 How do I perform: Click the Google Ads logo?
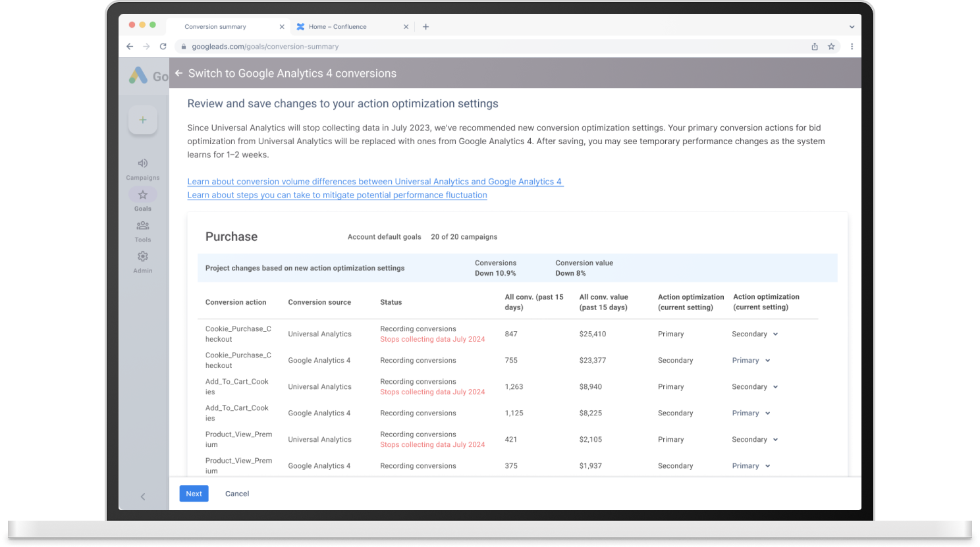(x=138, y=76)
